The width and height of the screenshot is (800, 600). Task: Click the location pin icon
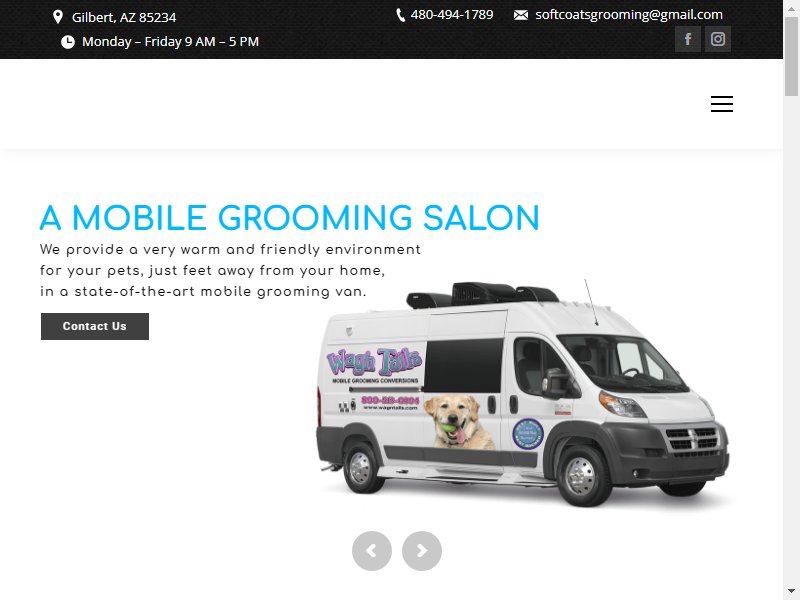(x=58, y=17)
